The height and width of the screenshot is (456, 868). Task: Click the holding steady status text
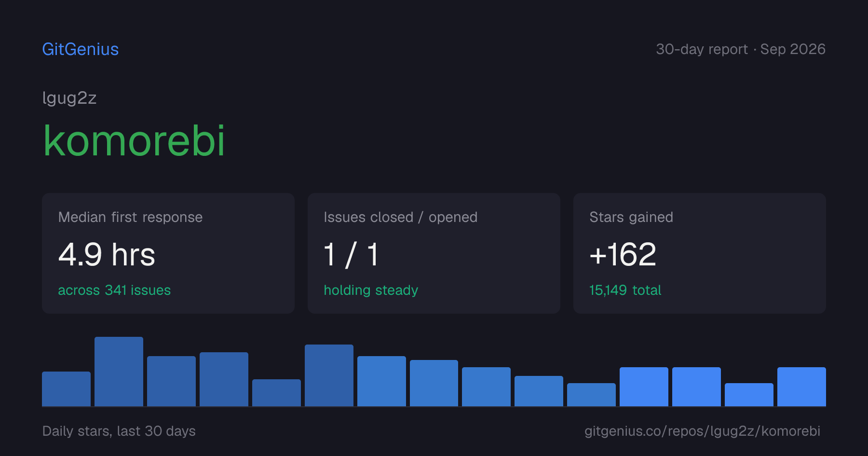[371, 290]
